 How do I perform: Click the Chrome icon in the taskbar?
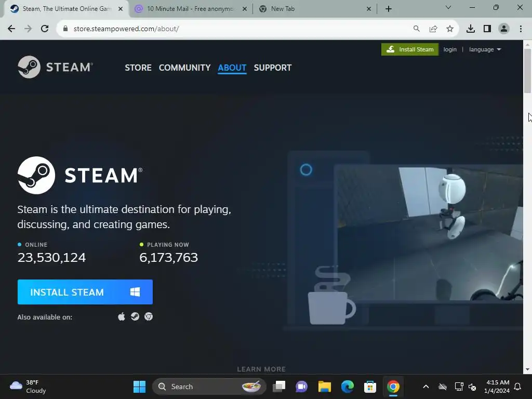coord(393,387)
